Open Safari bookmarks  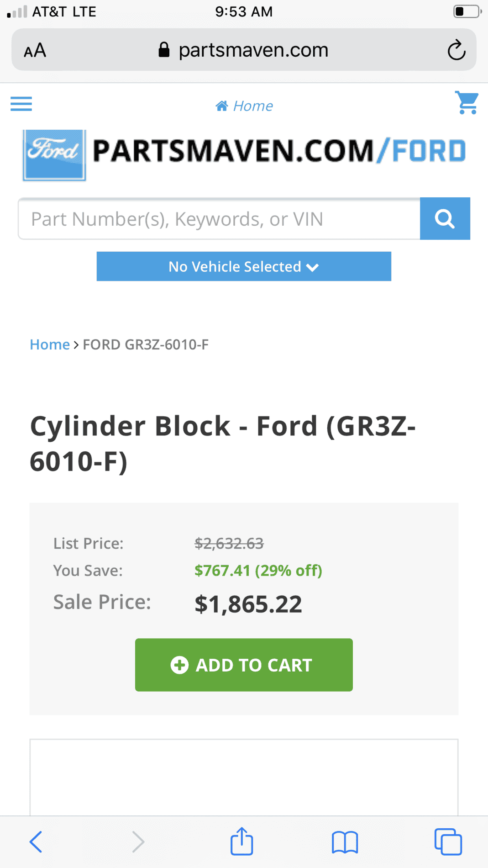[x=345, y=842]
